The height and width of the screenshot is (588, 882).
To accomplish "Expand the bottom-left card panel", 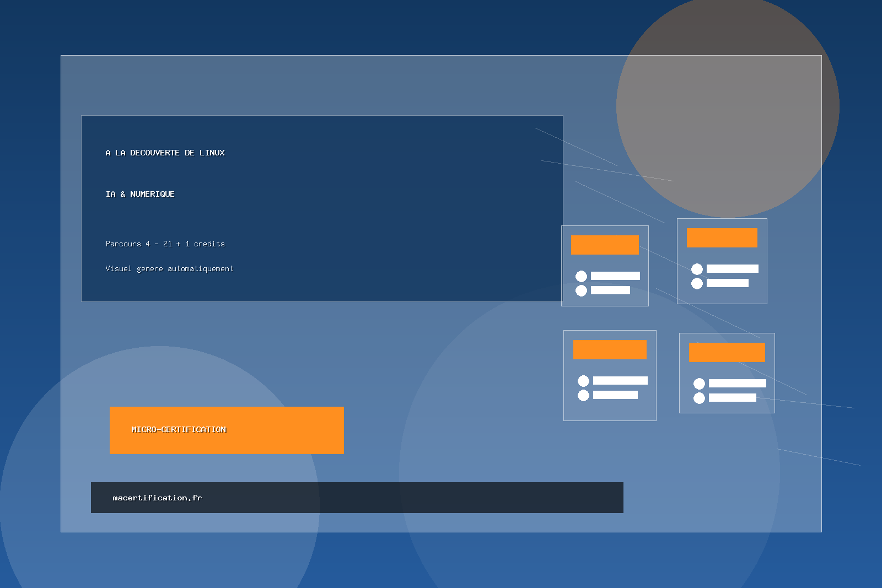I will (x=610, y=375).
